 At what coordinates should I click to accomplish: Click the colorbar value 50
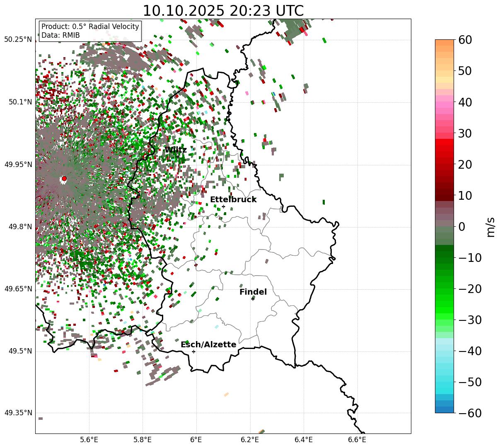464,71
